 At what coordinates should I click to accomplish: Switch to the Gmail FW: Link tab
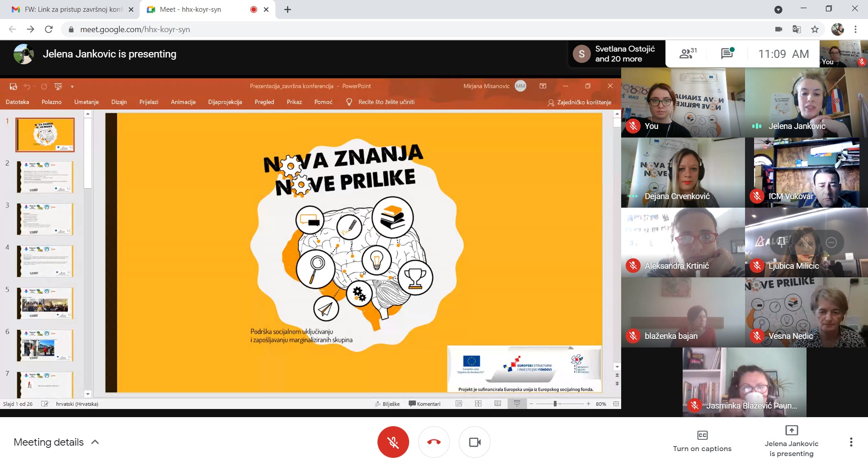[x=72, y=10]
